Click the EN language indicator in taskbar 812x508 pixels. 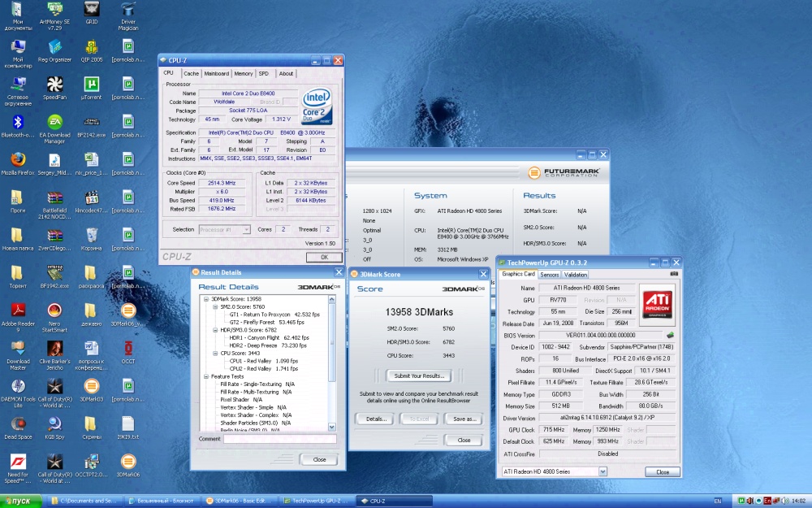pos(718,501)
